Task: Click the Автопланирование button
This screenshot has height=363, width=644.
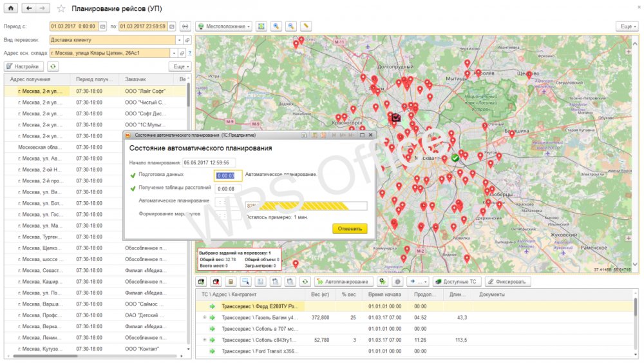Action: click(344, 282)
